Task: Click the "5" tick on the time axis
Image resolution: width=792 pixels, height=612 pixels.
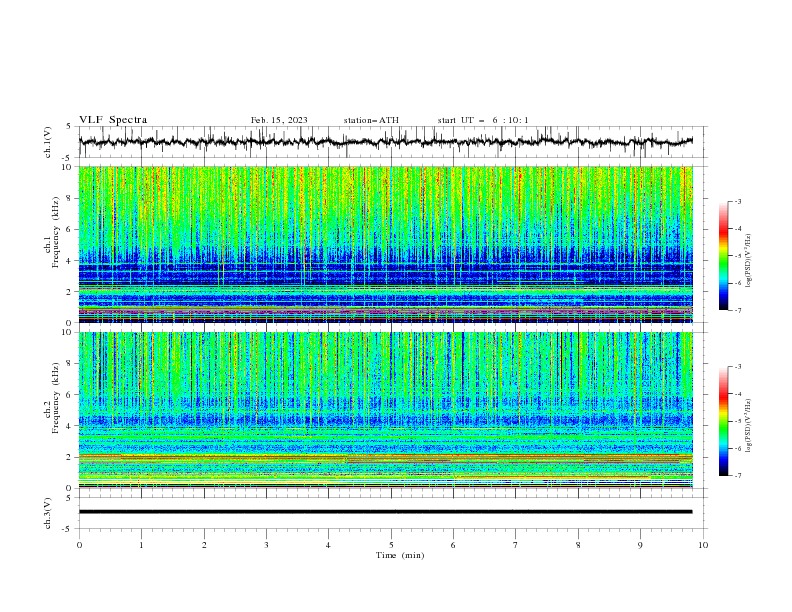Action: (391, 545)
